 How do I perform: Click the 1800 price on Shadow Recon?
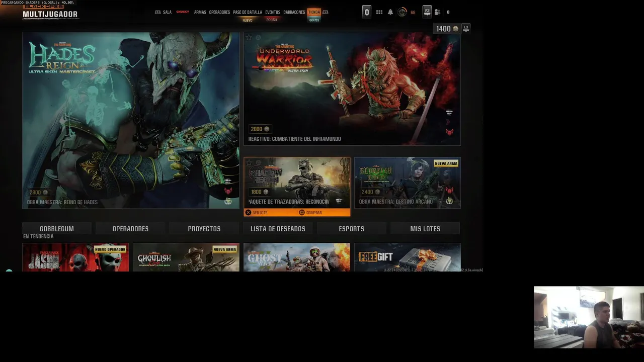(x=260, y=192)
